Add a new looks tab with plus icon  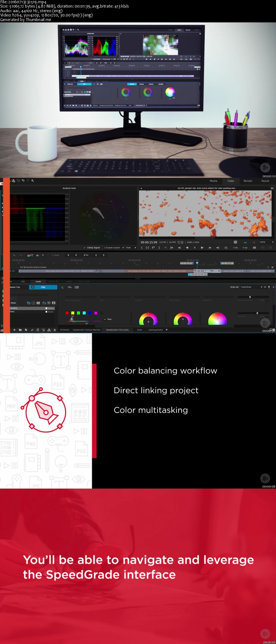167,330
